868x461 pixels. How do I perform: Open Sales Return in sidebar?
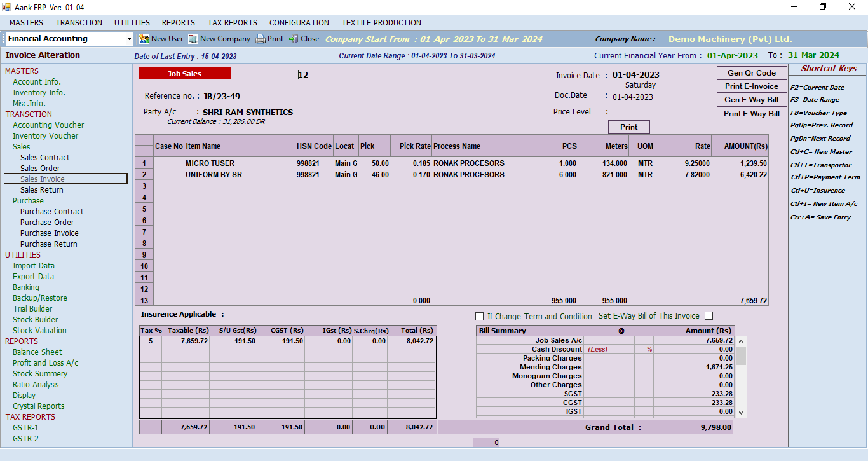[42, 190]
